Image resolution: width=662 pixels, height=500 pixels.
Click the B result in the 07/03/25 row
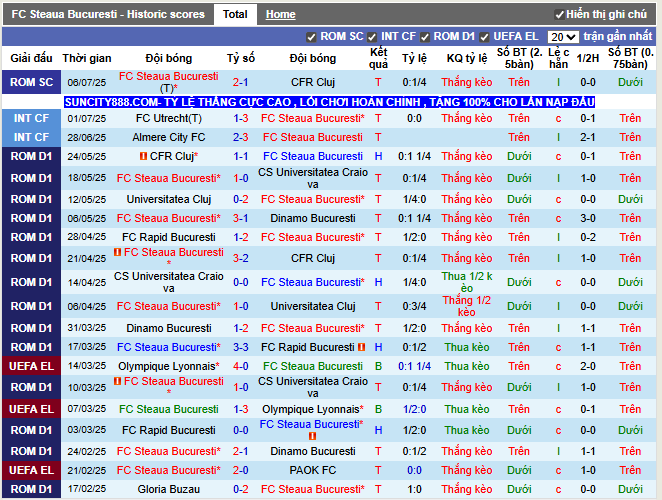pos(378,409)
